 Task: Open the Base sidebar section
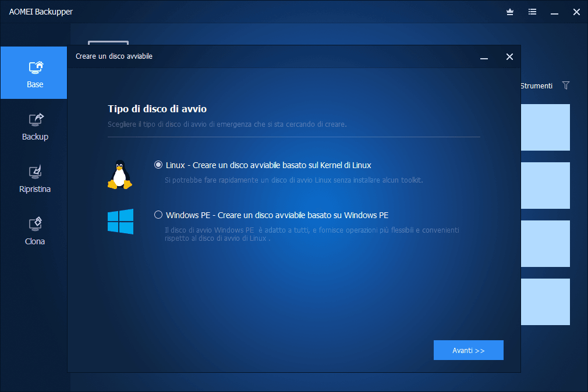point(34,73)
